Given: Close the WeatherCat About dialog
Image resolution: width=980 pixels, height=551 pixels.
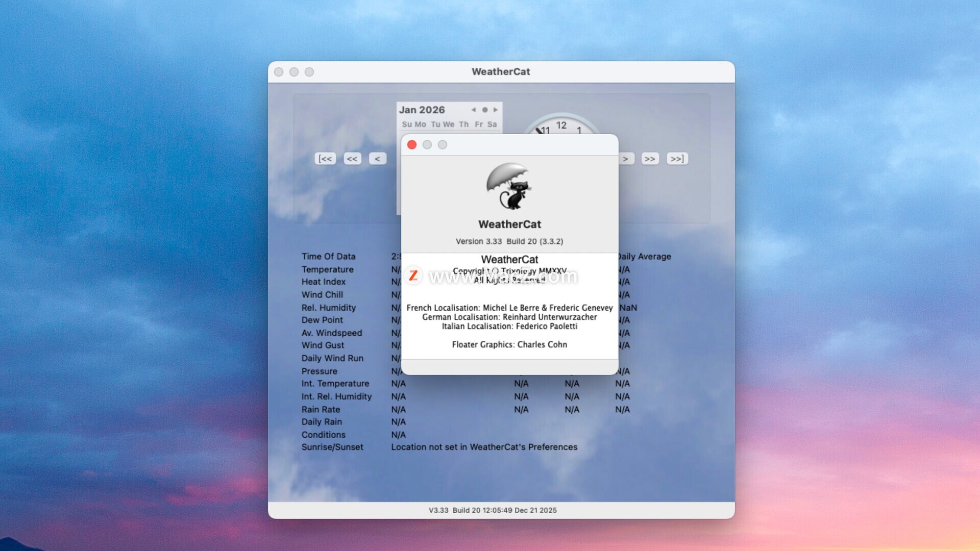Looking at the screenshot, I should click(x=412, y=145).
